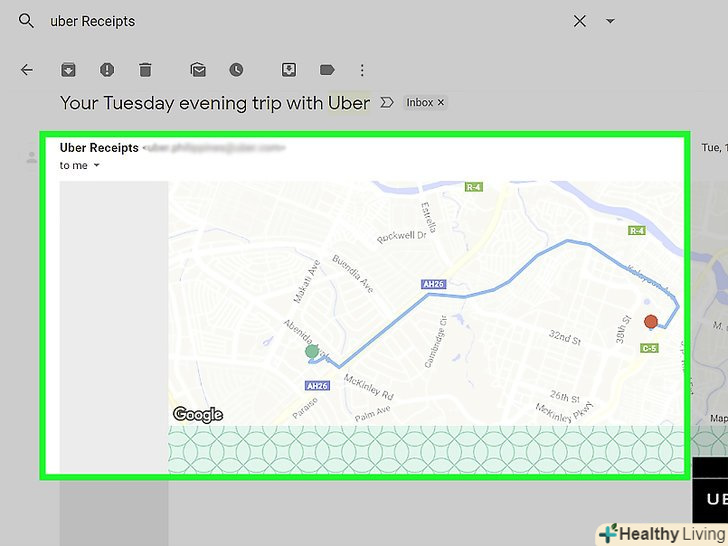Screen dimensions: 728x546
Task: Go back to the search results list
Action: click(27, 70)
